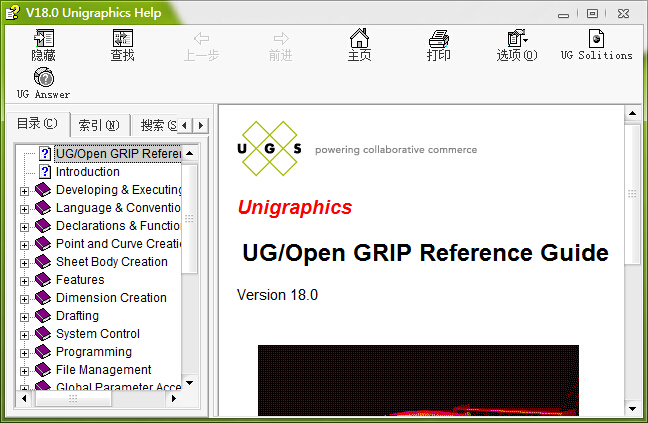Select the Drafting topic label

pyautogui.click(x=77, y=316)
